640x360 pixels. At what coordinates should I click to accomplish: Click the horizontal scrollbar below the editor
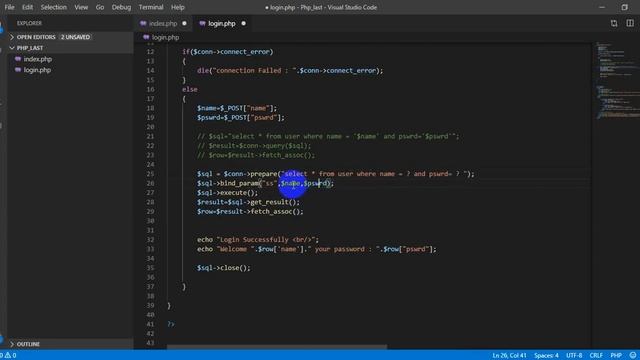point(277,347)
